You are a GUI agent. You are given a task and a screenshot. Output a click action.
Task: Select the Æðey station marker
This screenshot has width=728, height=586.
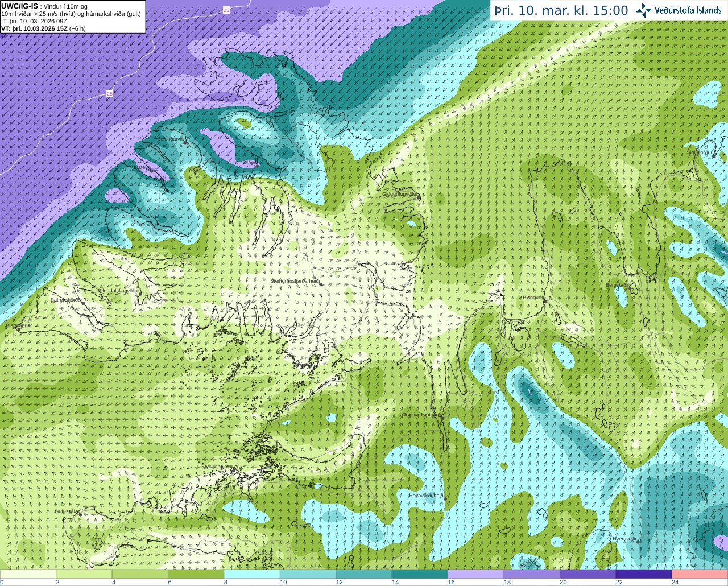point(257,166)
